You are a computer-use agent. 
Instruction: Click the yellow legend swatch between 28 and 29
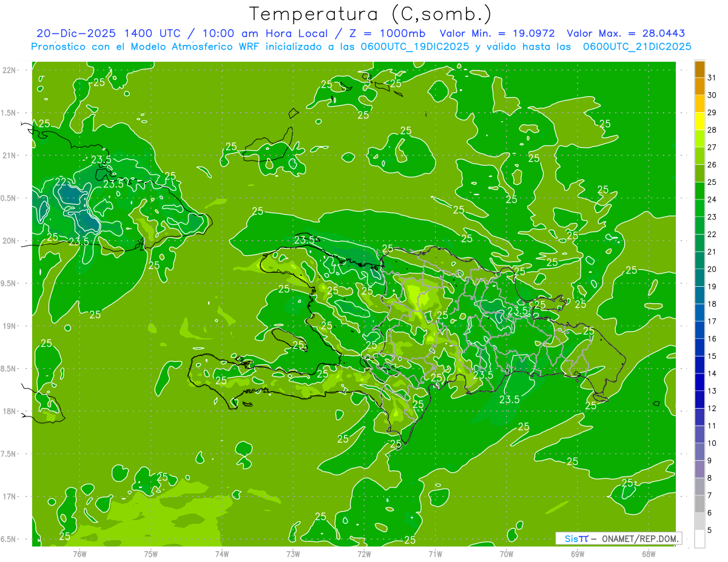pos(699,121)
